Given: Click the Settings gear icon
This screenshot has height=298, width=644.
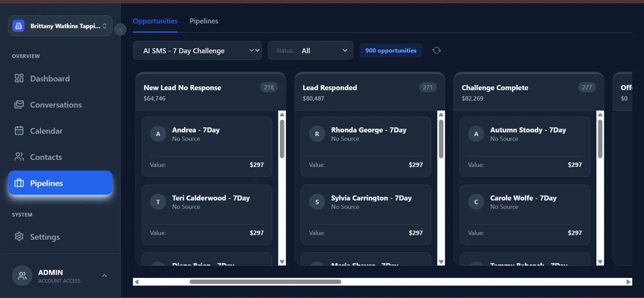Looking at the screenshot, I should click(x=19, y=236).
